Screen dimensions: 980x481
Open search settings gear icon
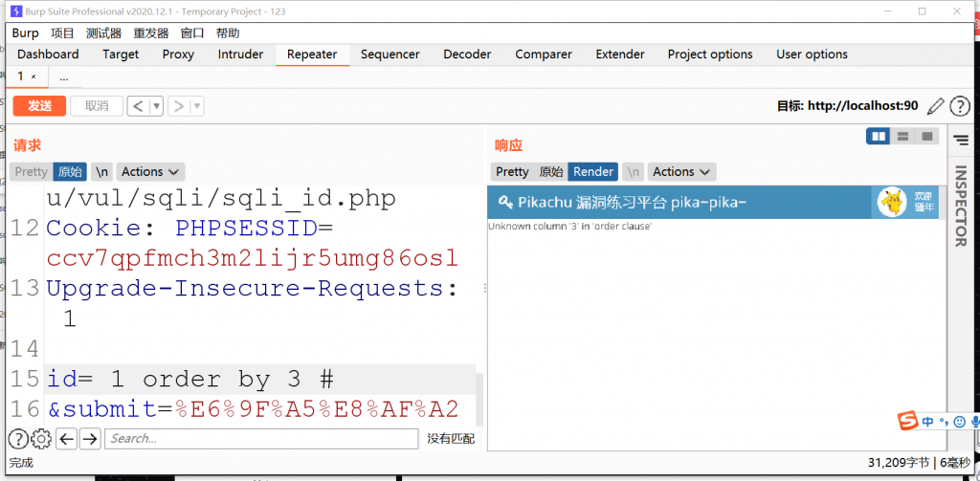[x=41, y=439]
